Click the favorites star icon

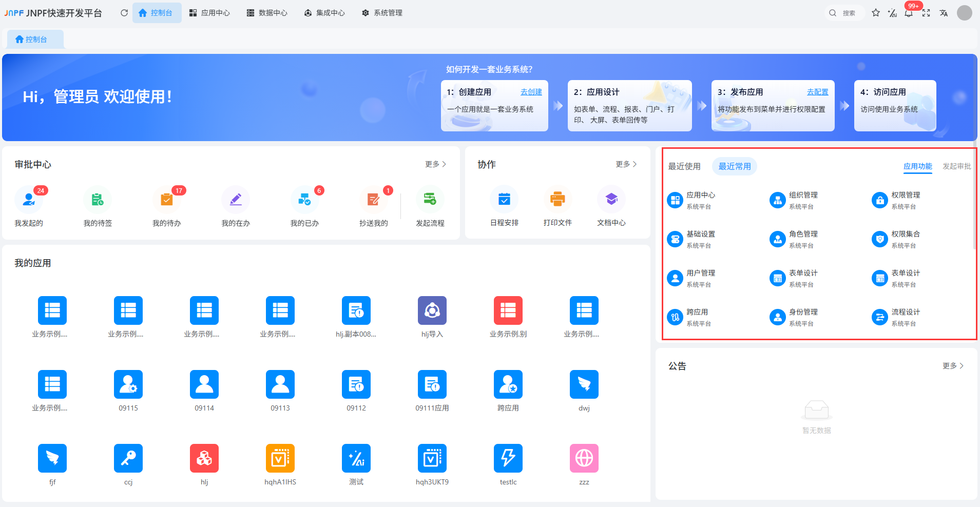pos(876,13)
